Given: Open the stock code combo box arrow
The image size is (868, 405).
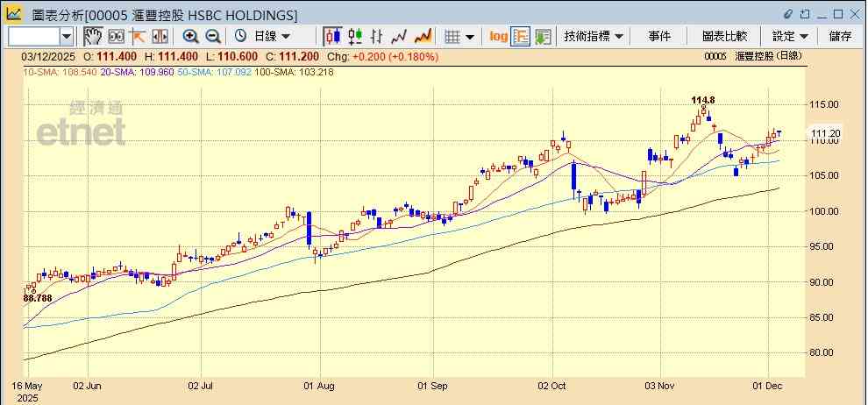Looking at the screenshot, I should pos(67,36).
